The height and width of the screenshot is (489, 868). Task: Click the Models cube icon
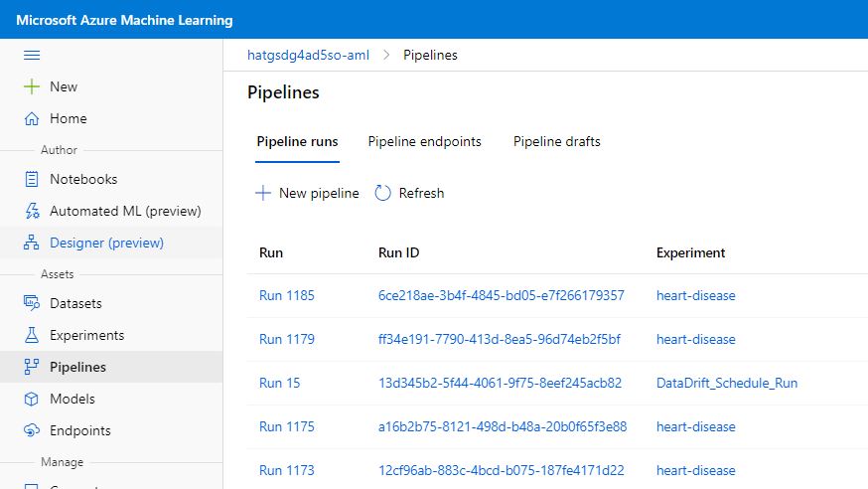[32, 399]
